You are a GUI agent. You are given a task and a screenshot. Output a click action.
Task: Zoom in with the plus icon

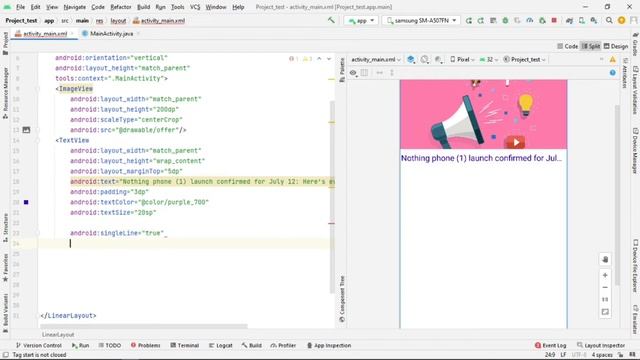[605, 275]
